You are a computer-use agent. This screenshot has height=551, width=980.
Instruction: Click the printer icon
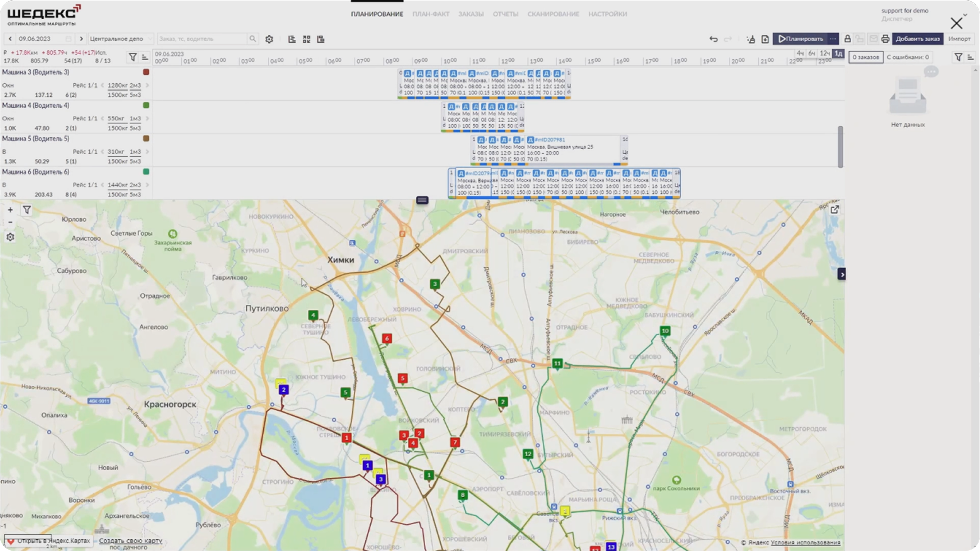(x=885, y=39)
